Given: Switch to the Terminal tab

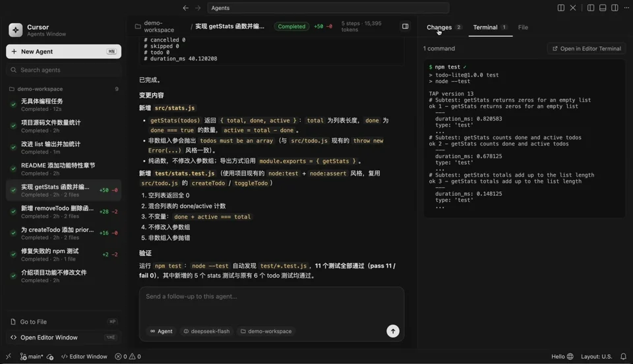Looking at the screenshot, I should [x=490, y=27].
